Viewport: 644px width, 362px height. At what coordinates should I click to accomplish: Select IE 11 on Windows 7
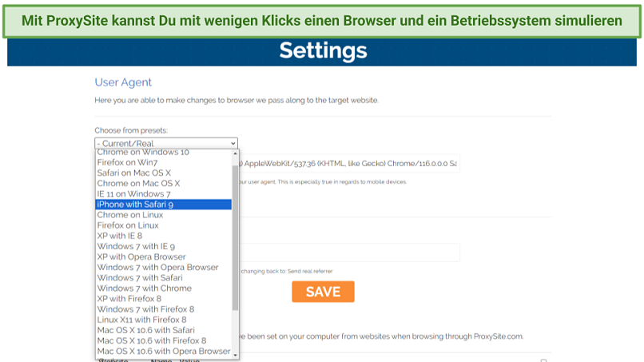click(133, 194)
